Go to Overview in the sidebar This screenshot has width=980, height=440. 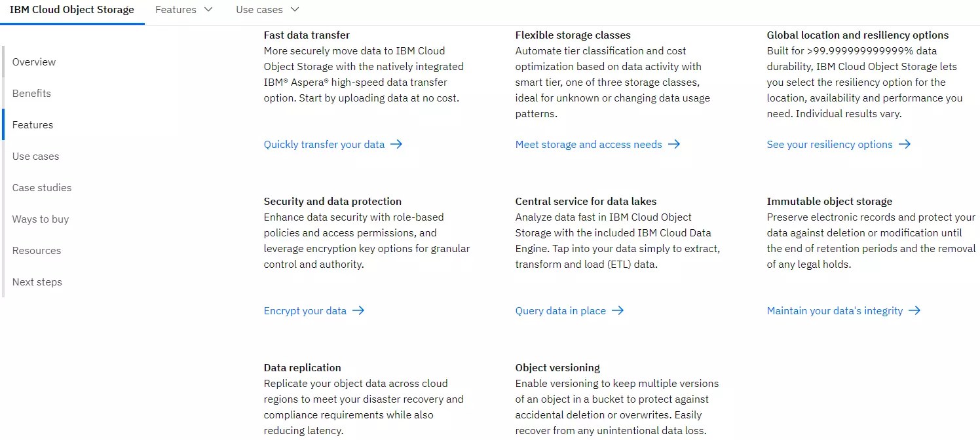click(x=34, y=62)
